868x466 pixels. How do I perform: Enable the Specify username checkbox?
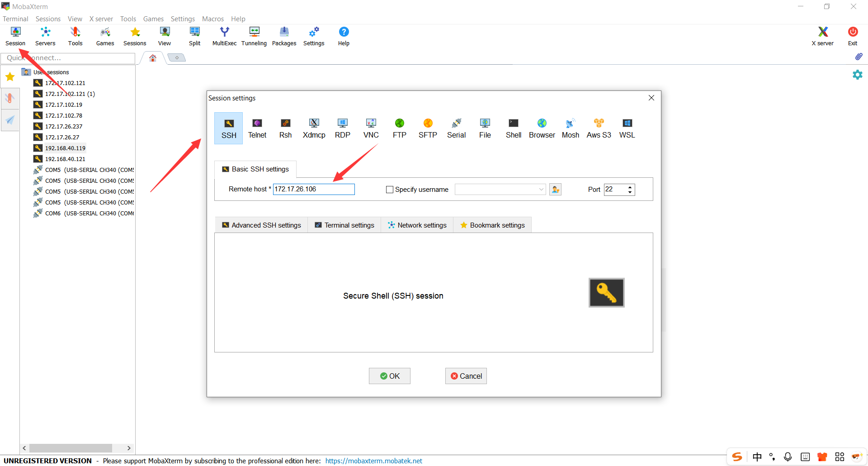390,190
